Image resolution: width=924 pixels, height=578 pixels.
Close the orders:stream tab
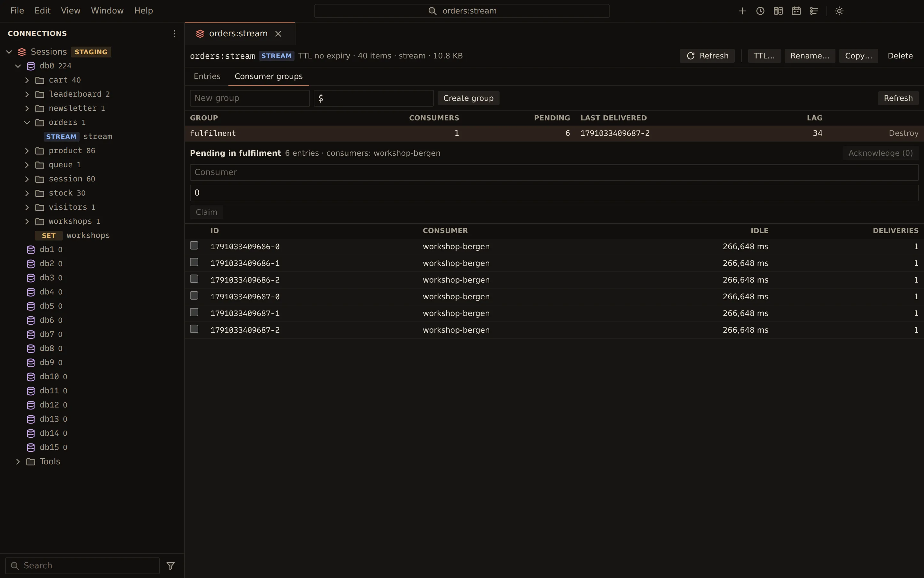point(278,34)
